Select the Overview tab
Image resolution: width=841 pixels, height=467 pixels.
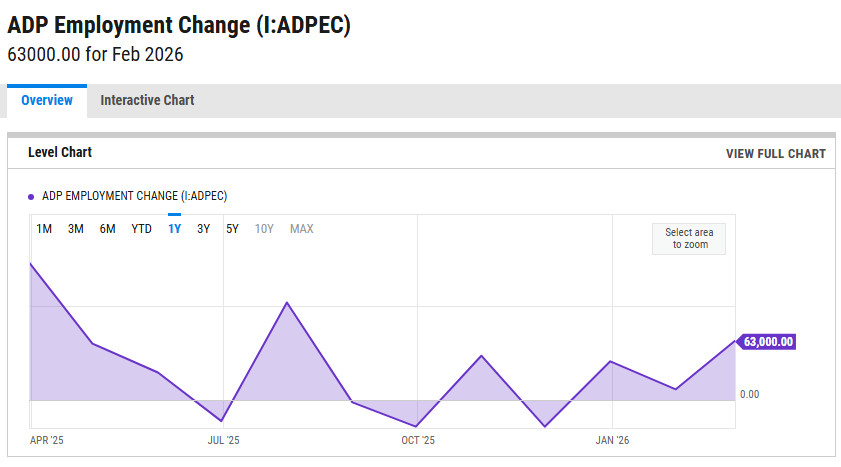47,100
